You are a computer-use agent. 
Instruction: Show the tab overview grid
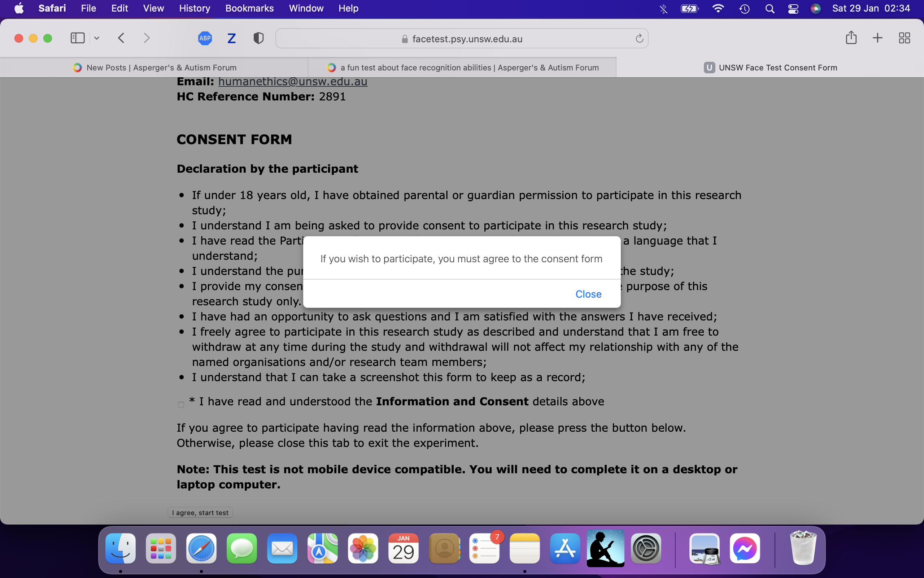pyautogui.click(x=904, y=38)
